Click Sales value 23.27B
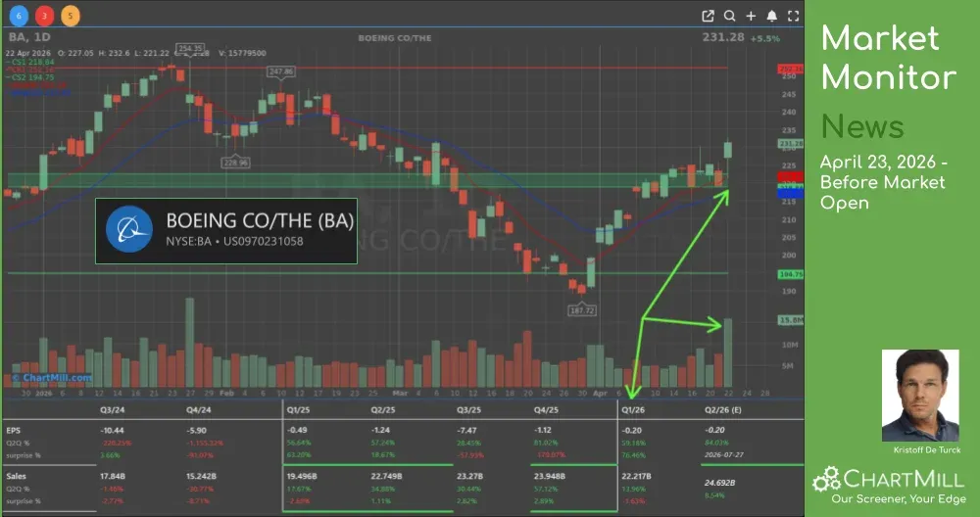 pos(469,476)
